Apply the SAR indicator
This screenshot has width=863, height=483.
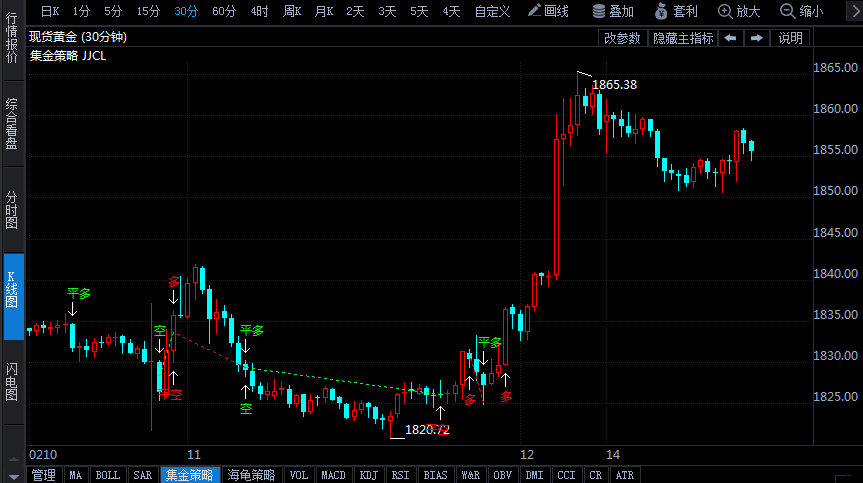143,475
